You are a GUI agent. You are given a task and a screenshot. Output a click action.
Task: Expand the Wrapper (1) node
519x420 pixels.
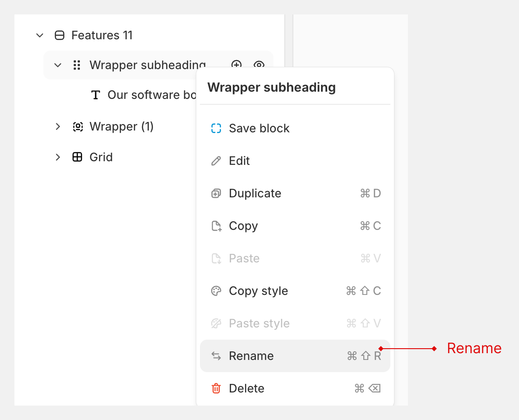[x=58, y=127]
